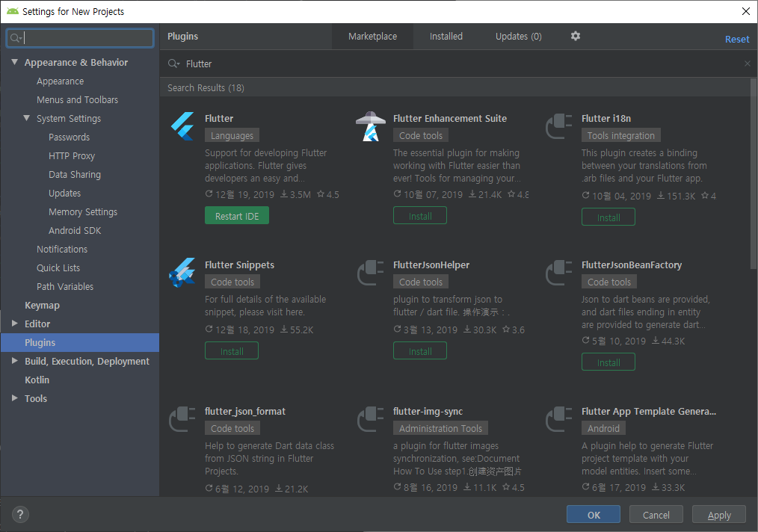
Task: Click the Flutter App Template Generator plug icon
Action: click(559, 419)
